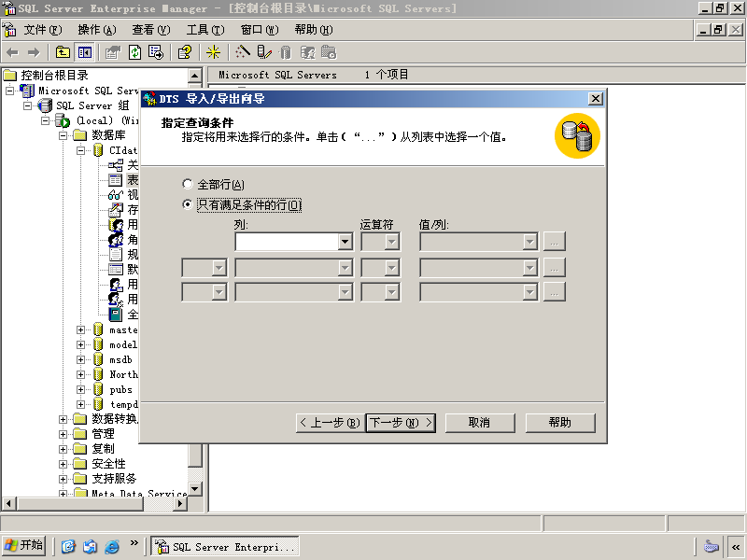Select the Diagrams icon under CIdata
Image resolution: width=747 pixels, height=560 pixels.
click(115, 165)
